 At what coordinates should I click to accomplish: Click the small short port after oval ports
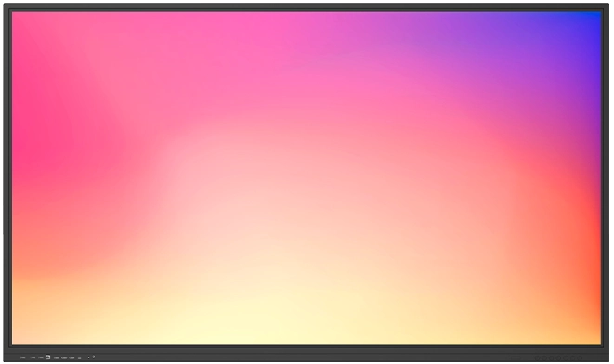(x=80, y=358)
